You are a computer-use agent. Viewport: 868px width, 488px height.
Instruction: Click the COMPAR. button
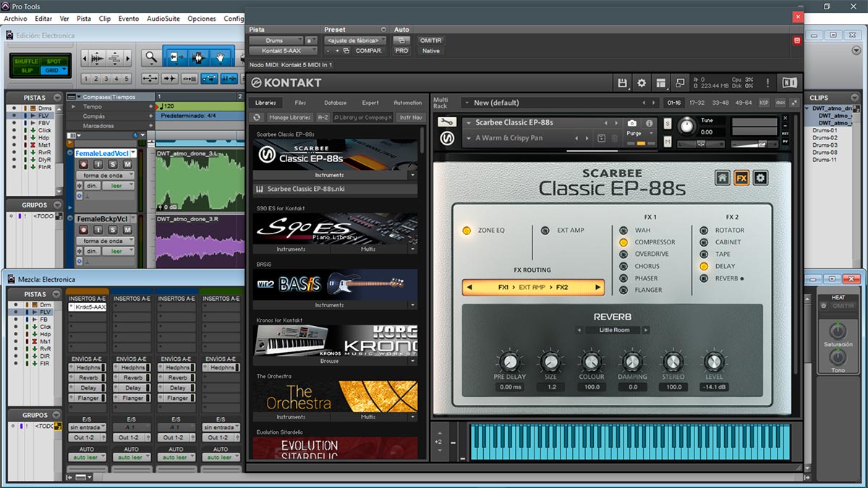pyautogui.click(x=369, y=51)
